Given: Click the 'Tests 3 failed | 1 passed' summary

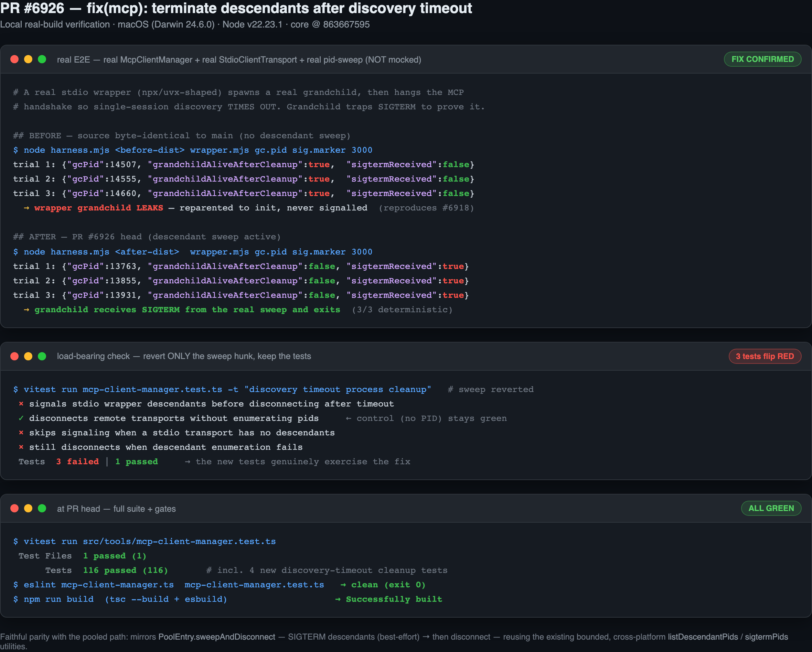Looking at the screenshot, I should 88,461.
